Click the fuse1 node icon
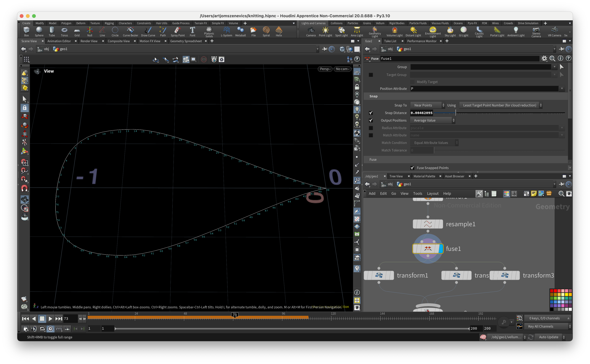The width and height of the screenshot is (590, 364). click(x=428, y=249)
